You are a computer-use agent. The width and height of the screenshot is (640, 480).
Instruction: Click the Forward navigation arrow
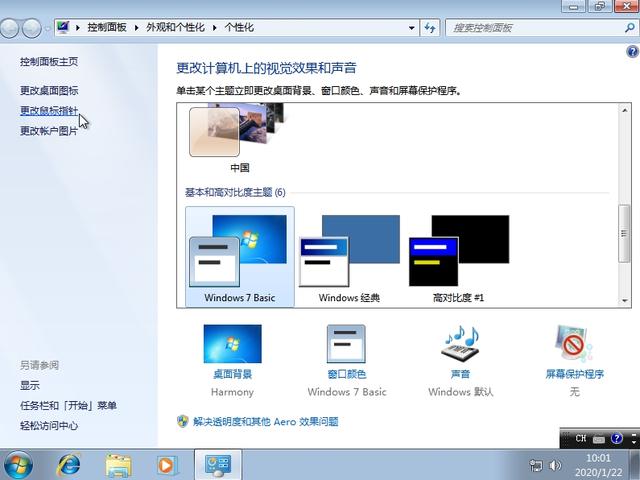tap(31, 28)
